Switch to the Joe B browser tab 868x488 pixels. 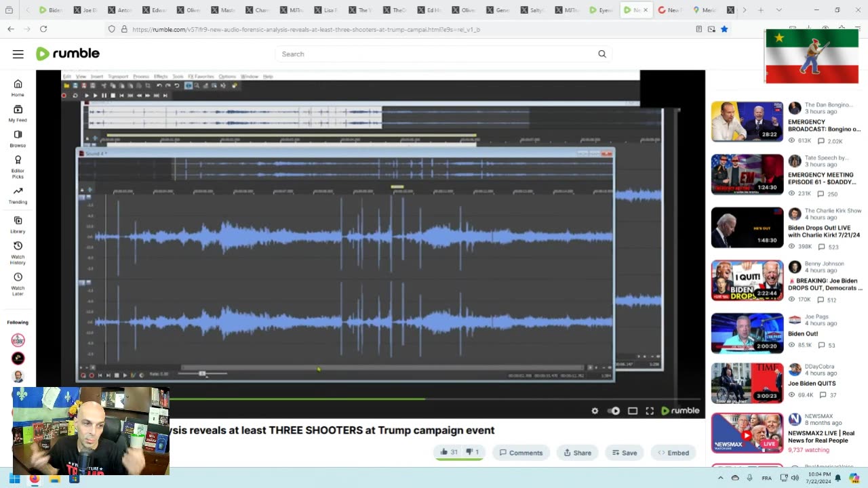click(x=85, y=10)
